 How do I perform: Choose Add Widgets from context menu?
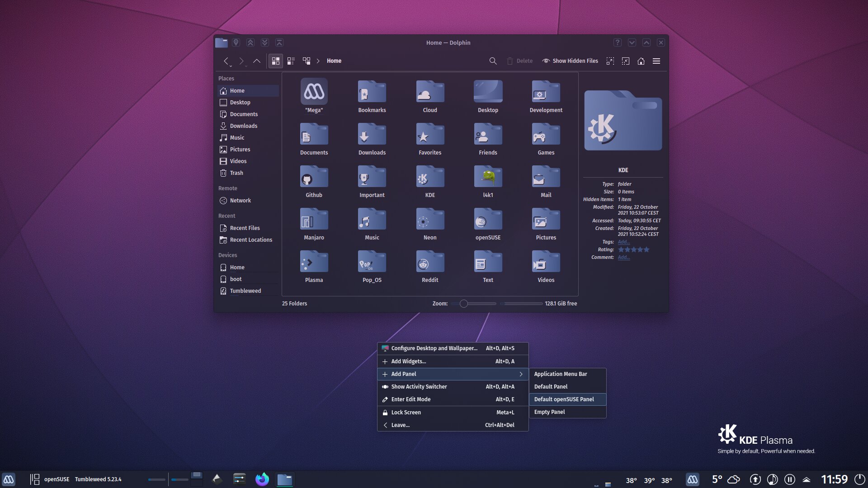(x=453, y=361)
